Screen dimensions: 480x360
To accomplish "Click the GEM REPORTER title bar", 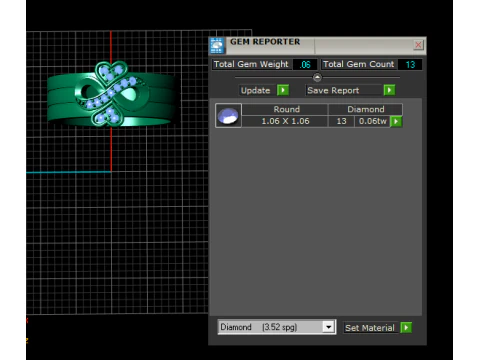I will coord(317,45).
